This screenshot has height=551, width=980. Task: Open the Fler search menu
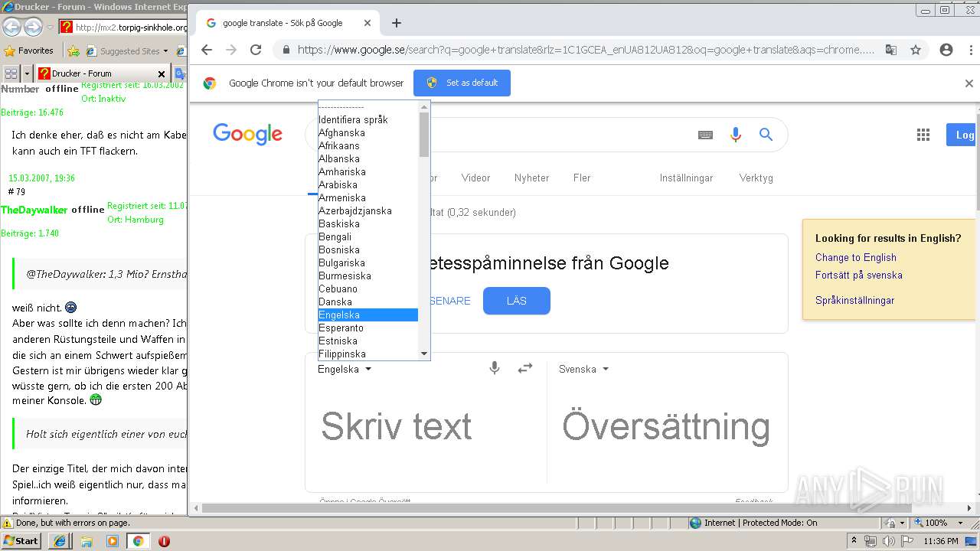tap(582, 178)
